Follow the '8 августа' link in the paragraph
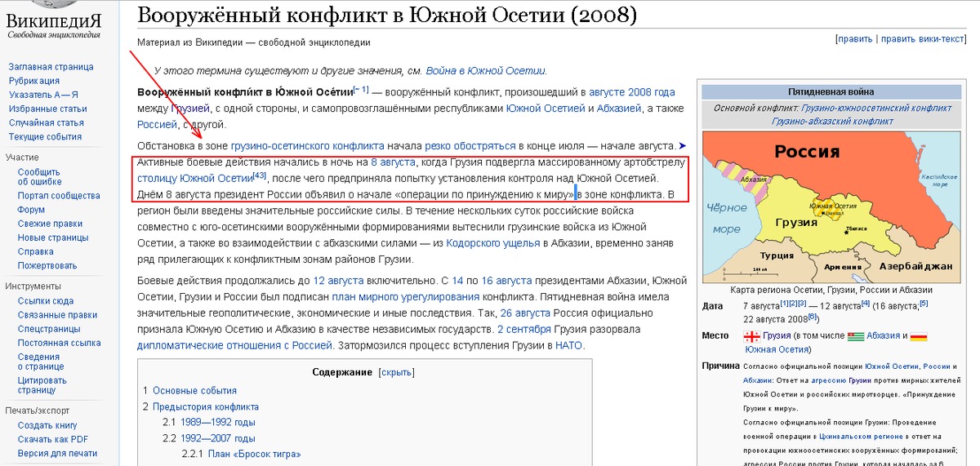The height and width of the screenshot is (466, 980). [393, 162]
